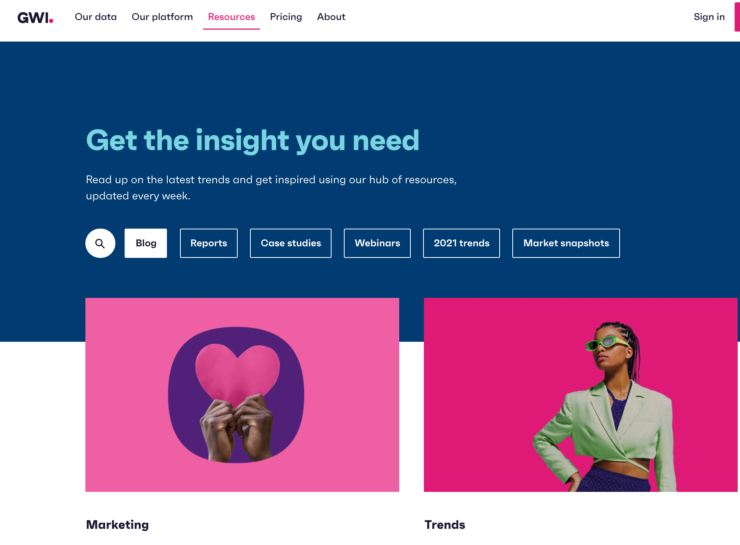Show Case studies resources
This screenshot has height=545, width=740.
point(291,243)
